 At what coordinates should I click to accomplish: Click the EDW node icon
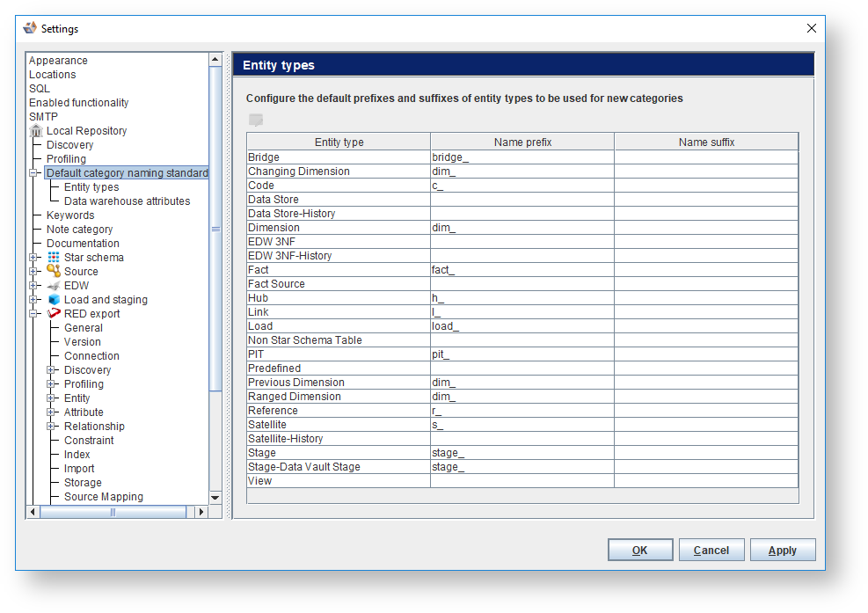pos(54,286)
